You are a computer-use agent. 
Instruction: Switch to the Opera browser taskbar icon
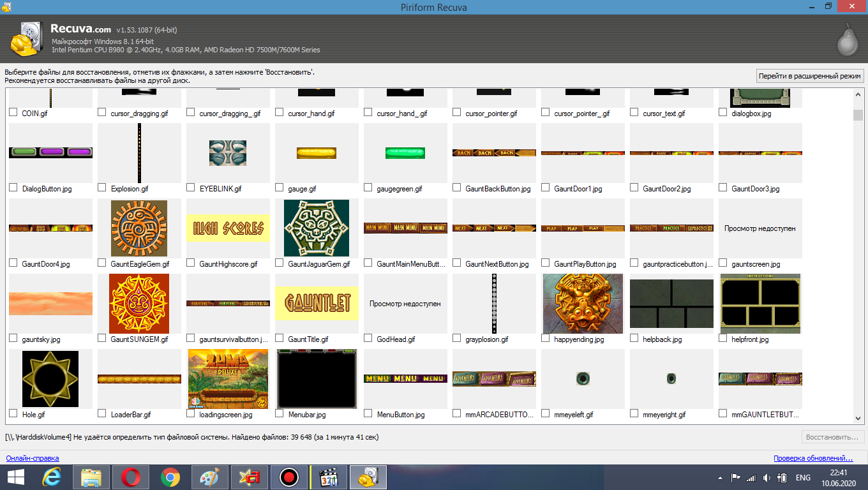(131, 477)
